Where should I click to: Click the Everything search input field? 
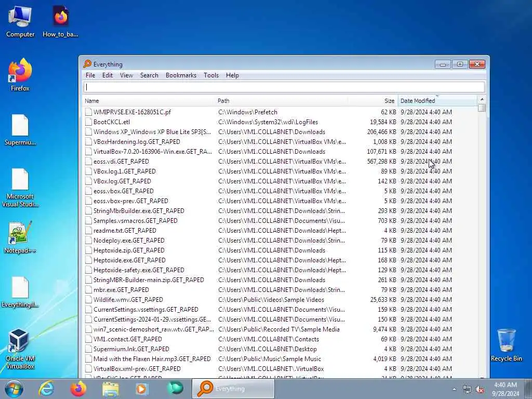click(284, 87)
